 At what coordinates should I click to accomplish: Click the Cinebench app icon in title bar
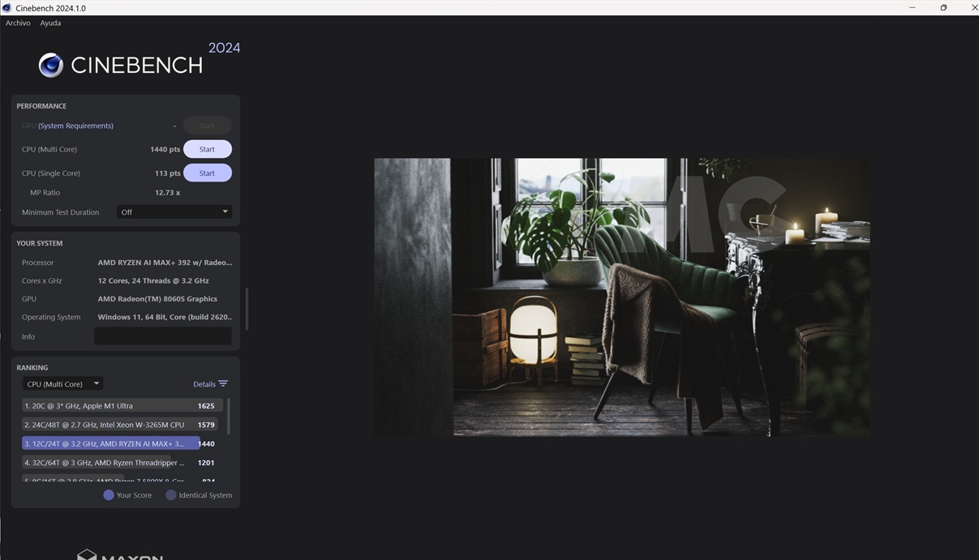[7, 8]
